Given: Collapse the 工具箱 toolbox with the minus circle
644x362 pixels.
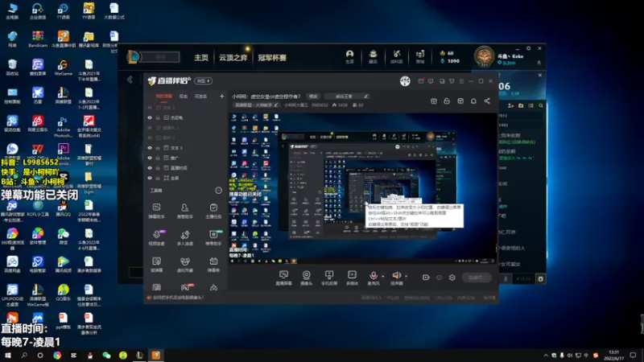Looking at the screenshot, I should [x=218, y=191].
